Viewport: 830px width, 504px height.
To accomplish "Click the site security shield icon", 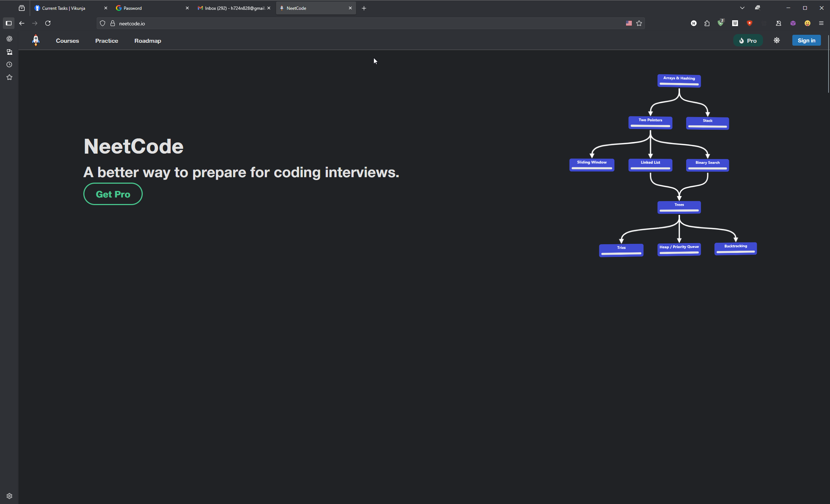I will coord(103,23).
